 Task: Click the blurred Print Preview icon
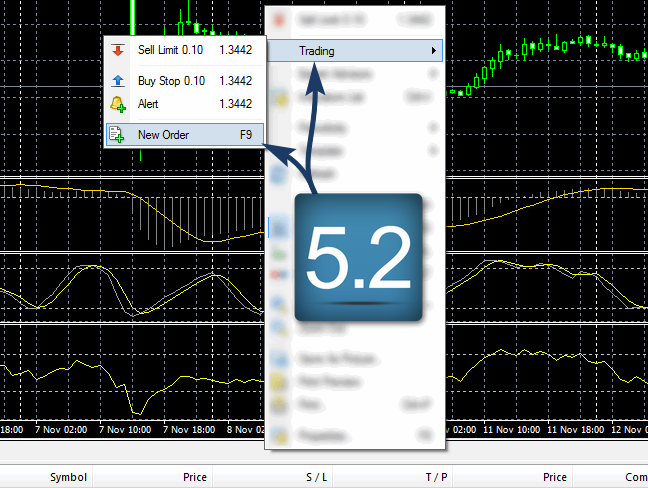point(281,382)
